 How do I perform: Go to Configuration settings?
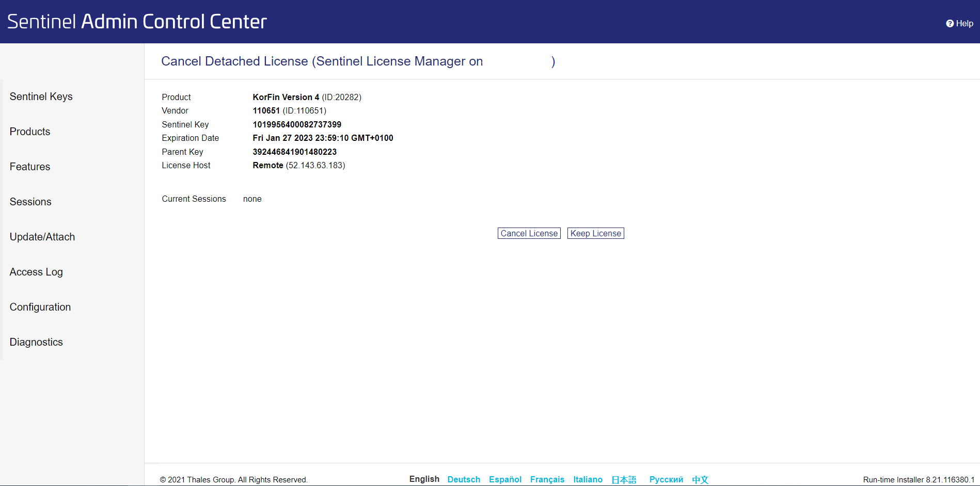(40, 307)
